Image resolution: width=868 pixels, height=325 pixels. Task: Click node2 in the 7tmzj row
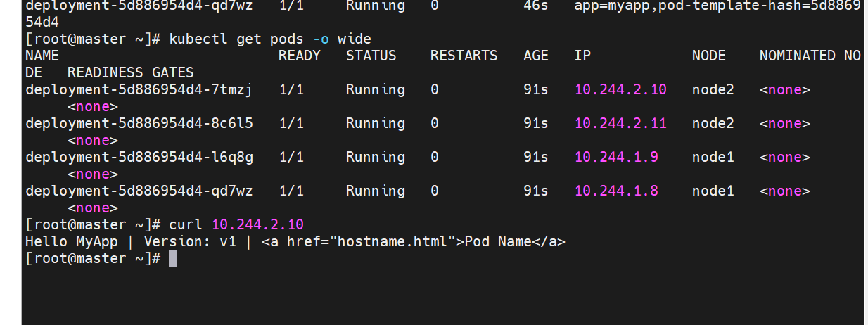(x=713, y=89)
